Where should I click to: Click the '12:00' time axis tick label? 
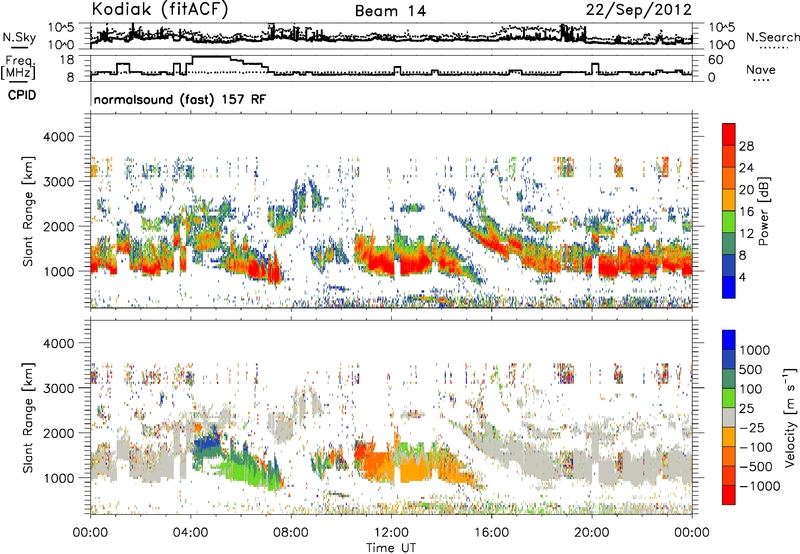coord(391,533)
